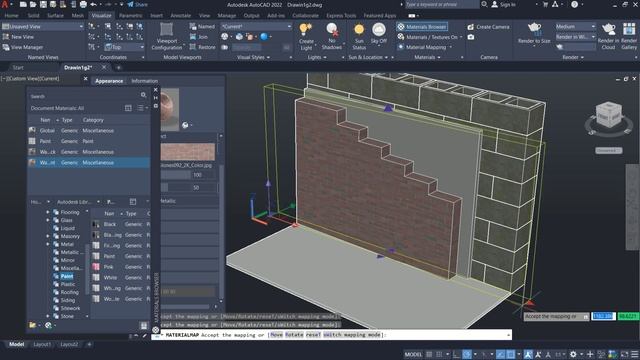Screen dimensions: 640x360
Task: Click the Join viewports tool
Action: pos(199,37)
